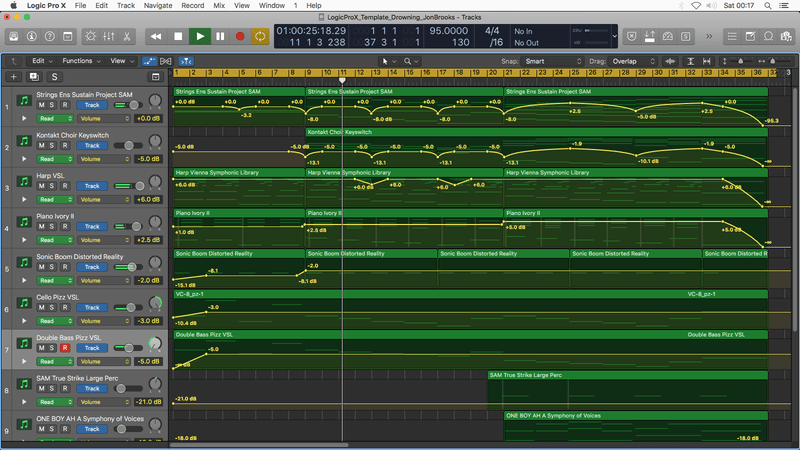Click bar 21 on the timeline ruler
The image size is (800, 450).
pos(508,73)
